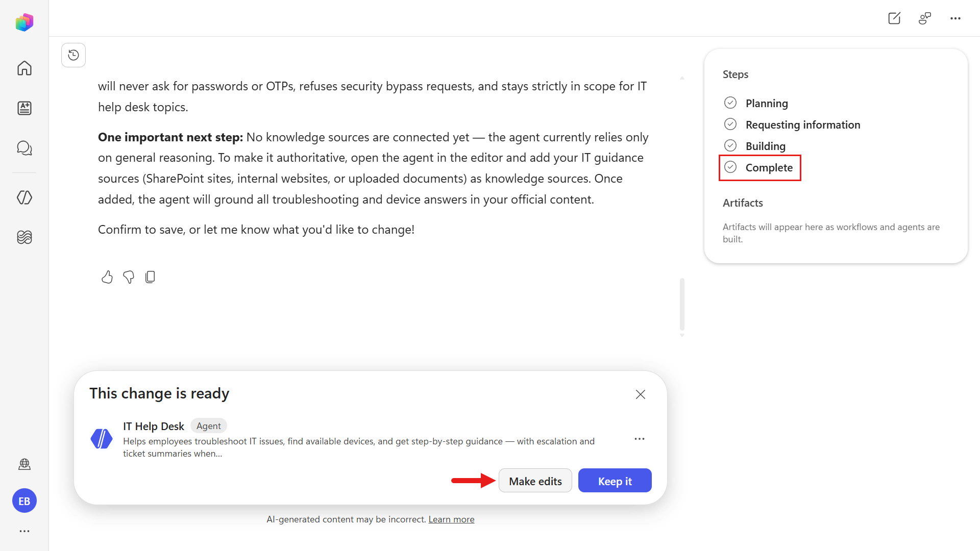
Task: Click the 'Confirm to save' message line
Action: coord(256,230)
